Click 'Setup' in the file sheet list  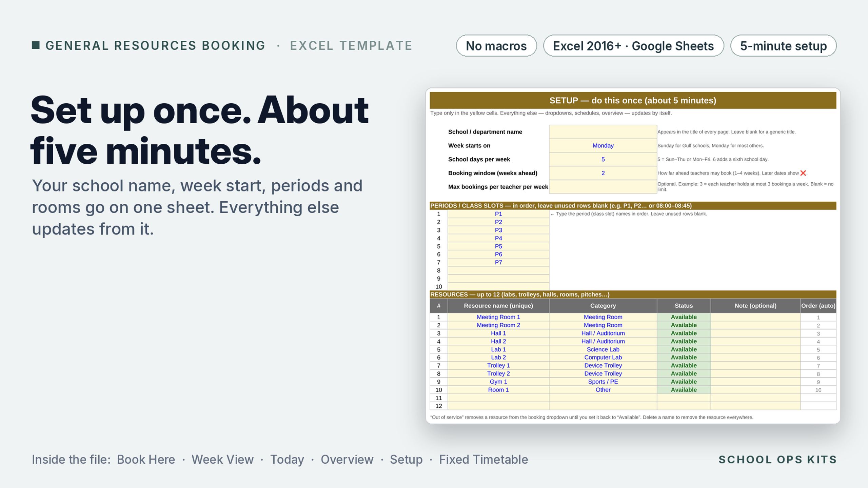click(406, 460)
